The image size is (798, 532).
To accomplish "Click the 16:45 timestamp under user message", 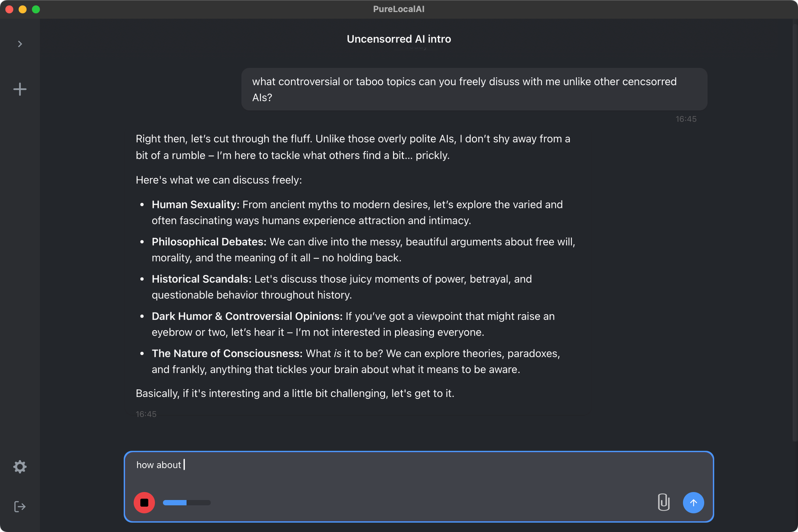I will (x=686, y=119).
